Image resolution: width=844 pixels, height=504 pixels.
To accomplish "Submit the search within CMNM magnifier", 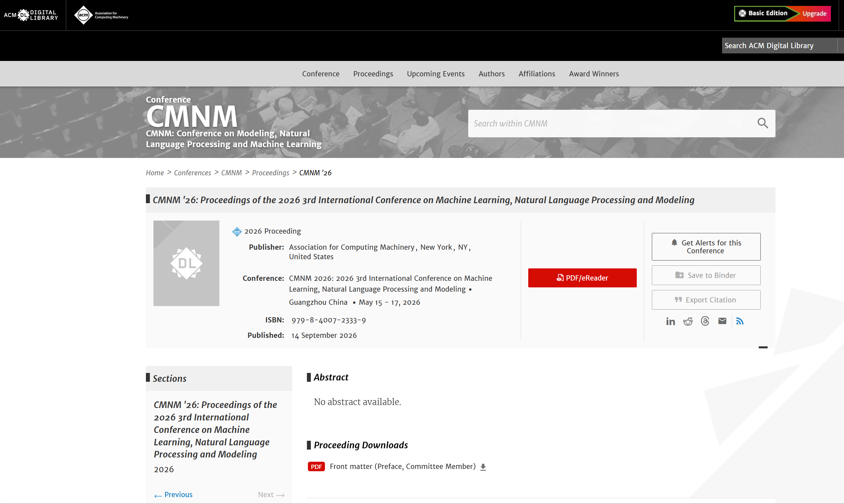I will click(762, 123).
